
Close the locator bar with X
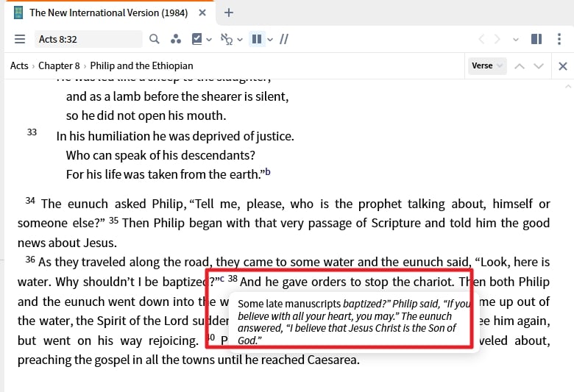click(x=563, y=66)
